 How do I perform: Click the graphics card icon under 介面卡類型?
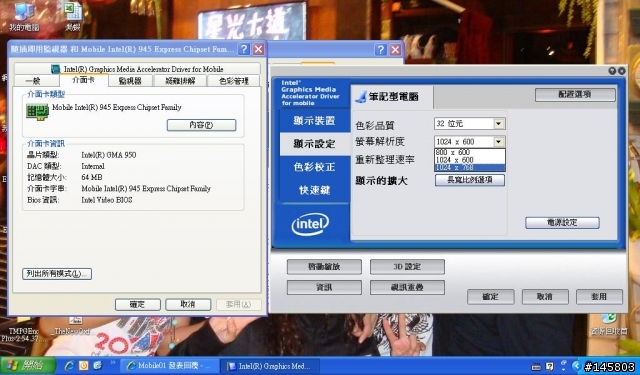(37, 111)
